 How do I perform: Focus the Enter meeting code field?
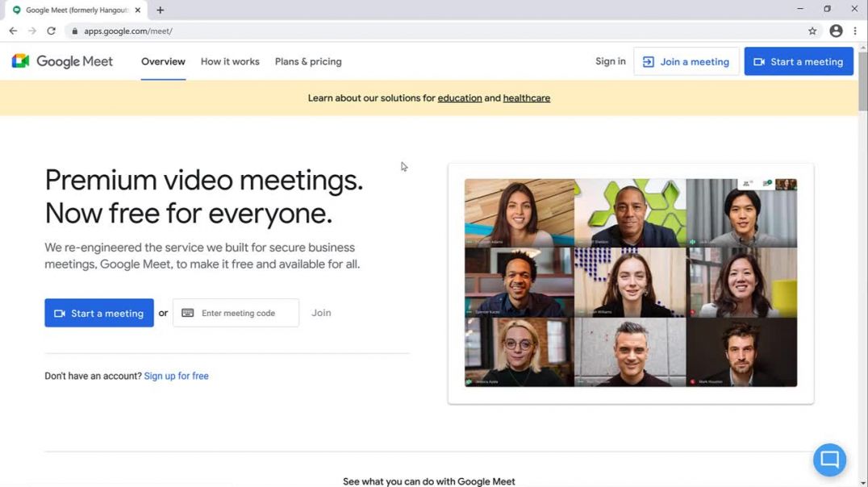[x=236, y=313]
